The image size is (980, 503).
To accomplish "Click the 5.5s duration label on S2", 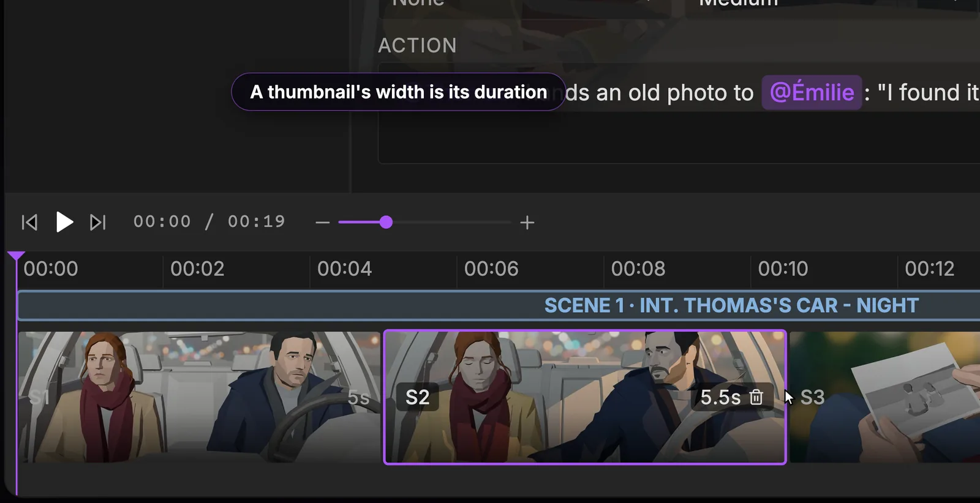I will pyautogui.click(x=720, y=397).
